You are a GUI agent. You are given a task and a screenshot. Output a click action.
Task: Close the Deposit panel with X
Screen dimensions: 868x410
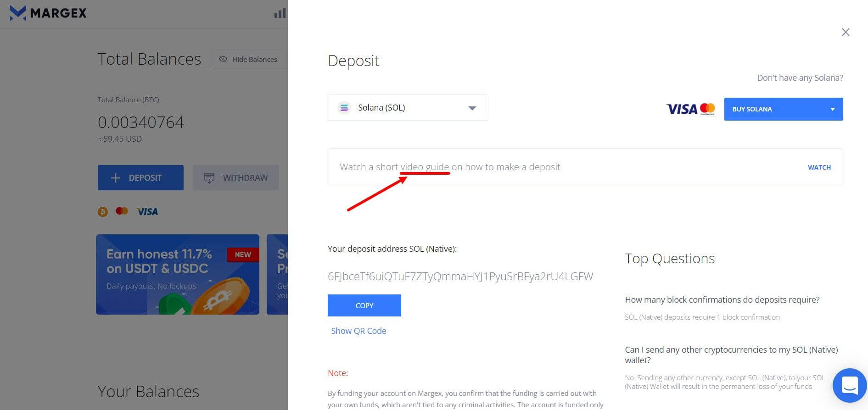coord(846,32)
